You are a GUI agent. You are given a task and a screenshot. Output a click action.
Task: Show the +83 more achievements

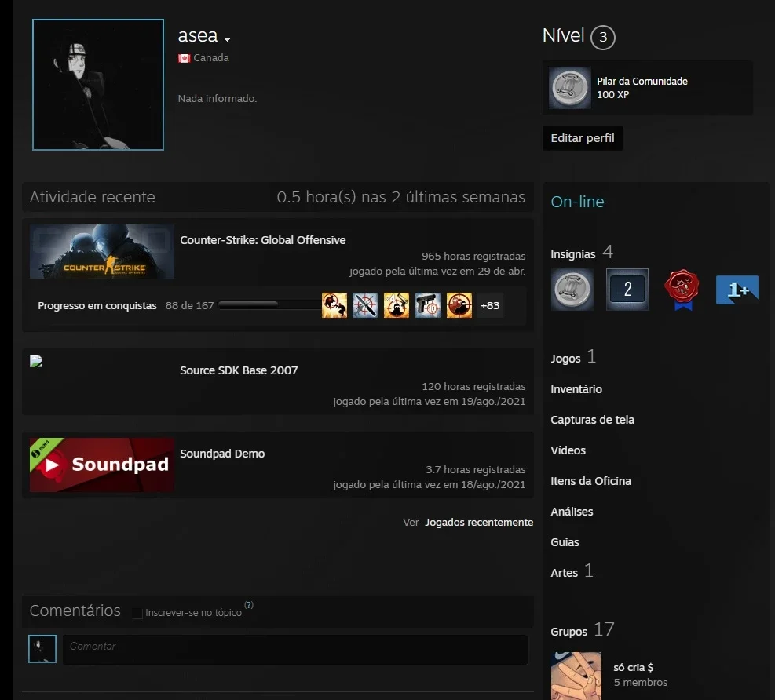coord(490,305)
